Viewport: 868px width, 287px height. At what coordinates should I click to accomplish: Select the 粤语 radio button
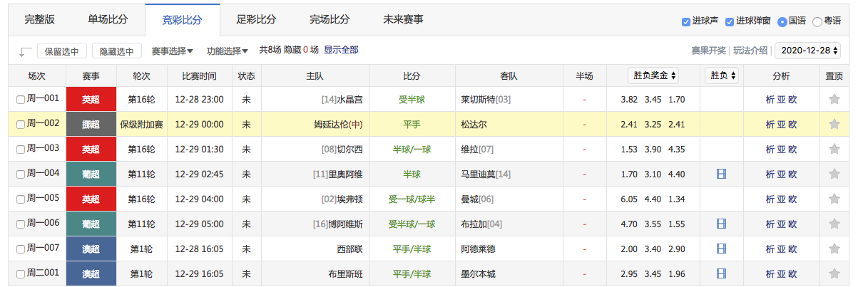[817, 21]
